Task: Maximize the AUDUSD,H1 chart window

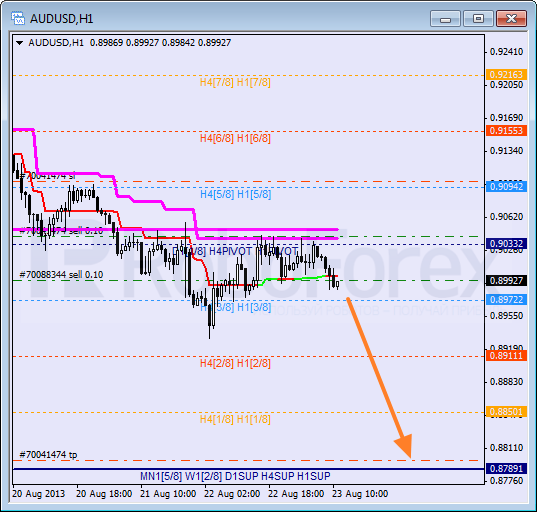Action: tap(478, 18)
